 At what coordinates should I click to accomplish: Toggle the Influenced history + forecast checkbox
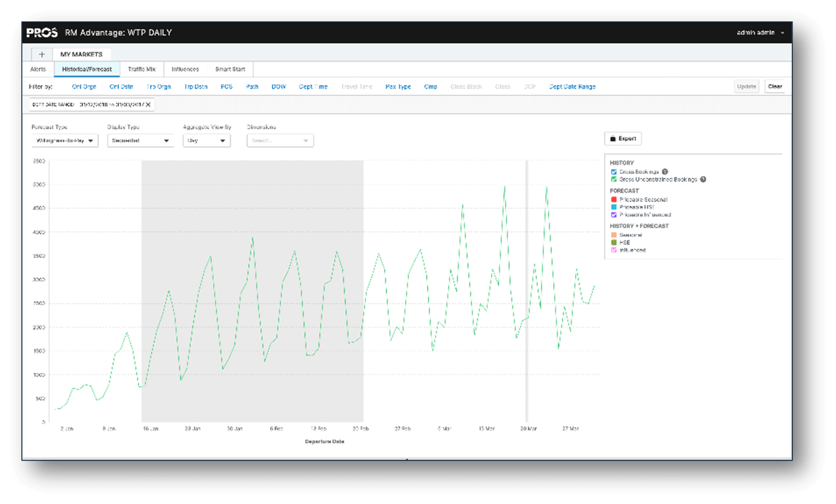pos(613,250)
